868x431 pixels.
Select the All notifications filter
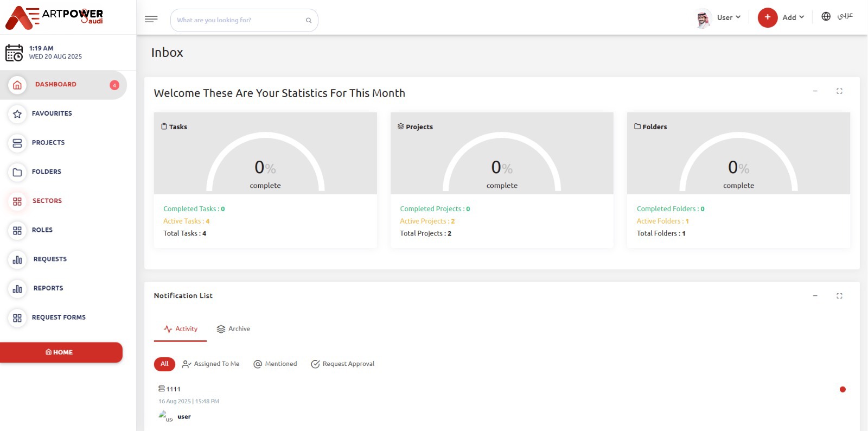point(164,364)
